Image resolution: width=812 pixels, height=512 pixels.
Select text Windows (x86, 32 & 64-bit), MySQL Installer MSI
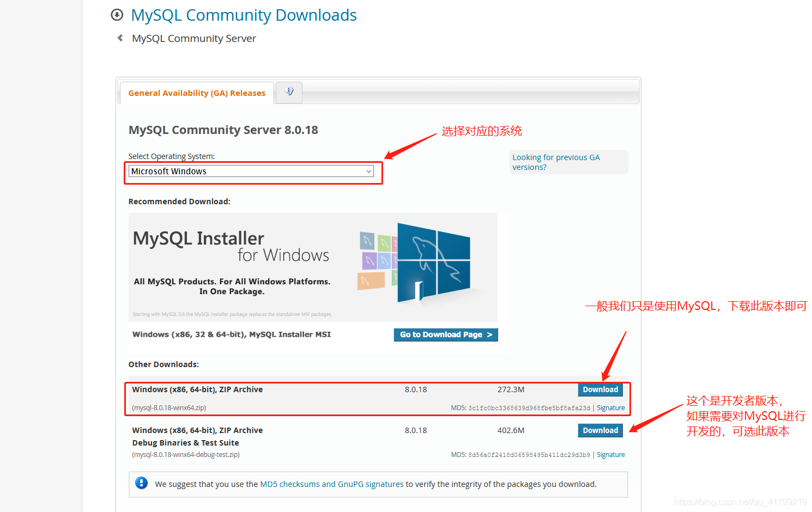tap(232, 334)
